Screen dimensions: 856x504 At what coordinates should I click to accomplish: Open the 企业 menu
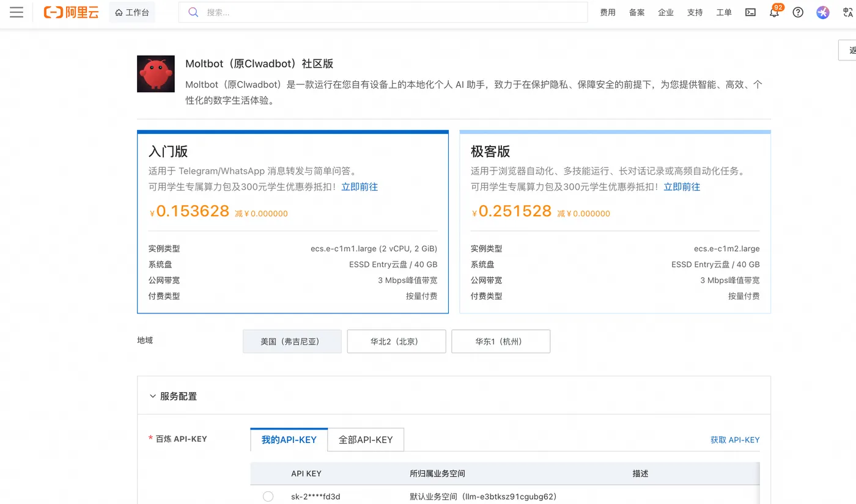coord(666,12)
